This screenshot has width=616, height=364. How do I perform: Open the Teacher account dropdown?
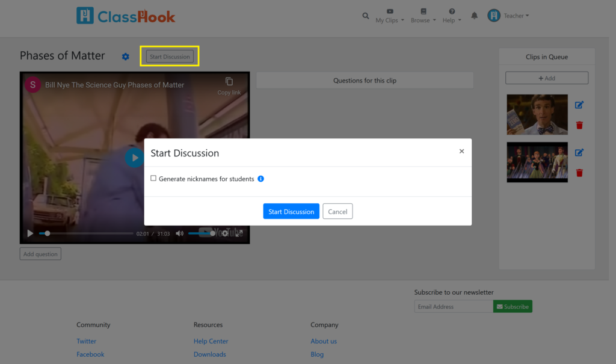pyautogui.click(x=516, y=16)
